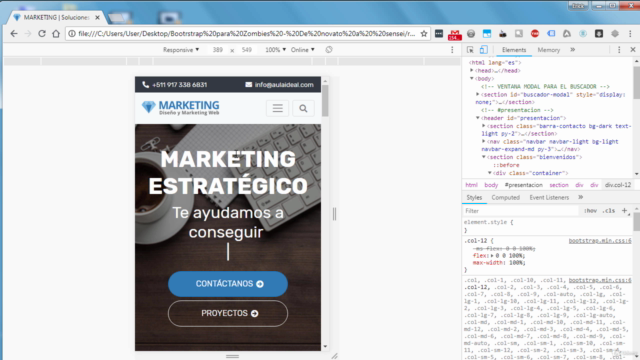Open the Responsive device dropdown
The image size is (640, 360).
pyautogui.click(x=181, y=50)
